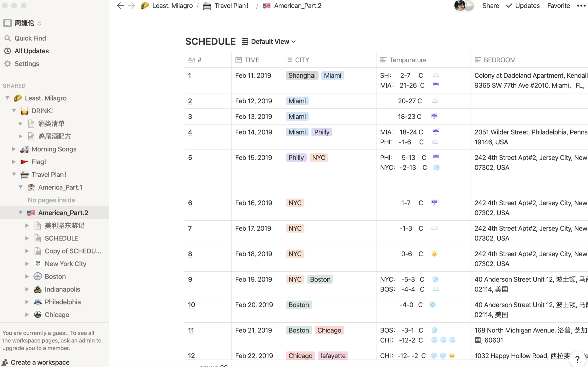Click the back navigation arrow

[x=120, y=6]
